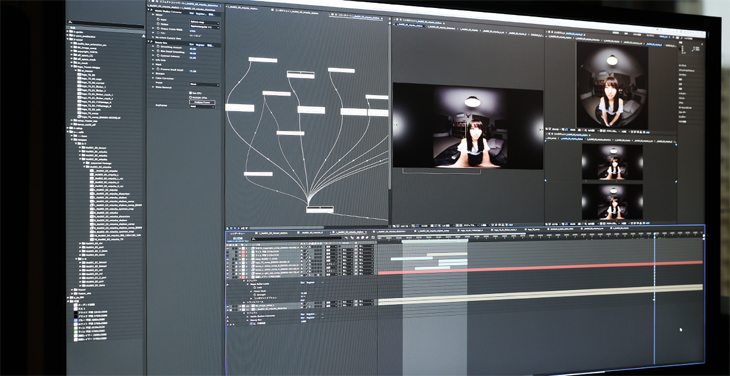
Task: Click the magnifier icon in project search bar
Action: [x=70, y=22]
